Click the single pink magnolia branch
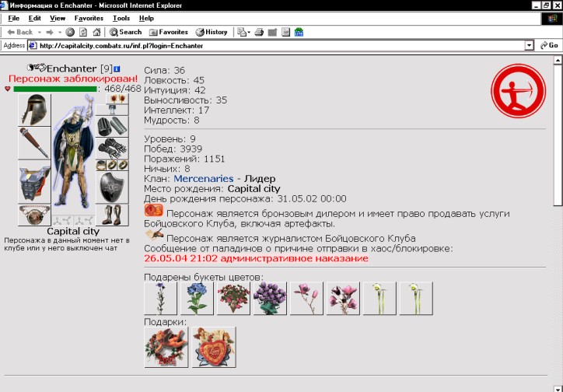This screenshot has width=563, height=392. pyautogui.click(x=306, y=299)
